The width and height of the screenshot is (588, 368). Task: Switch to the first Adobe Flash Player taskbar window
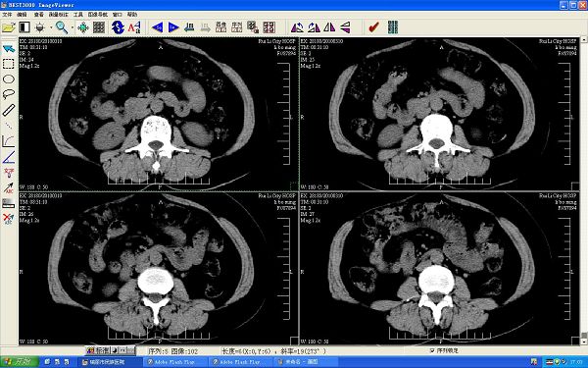(x=174, y=362)
